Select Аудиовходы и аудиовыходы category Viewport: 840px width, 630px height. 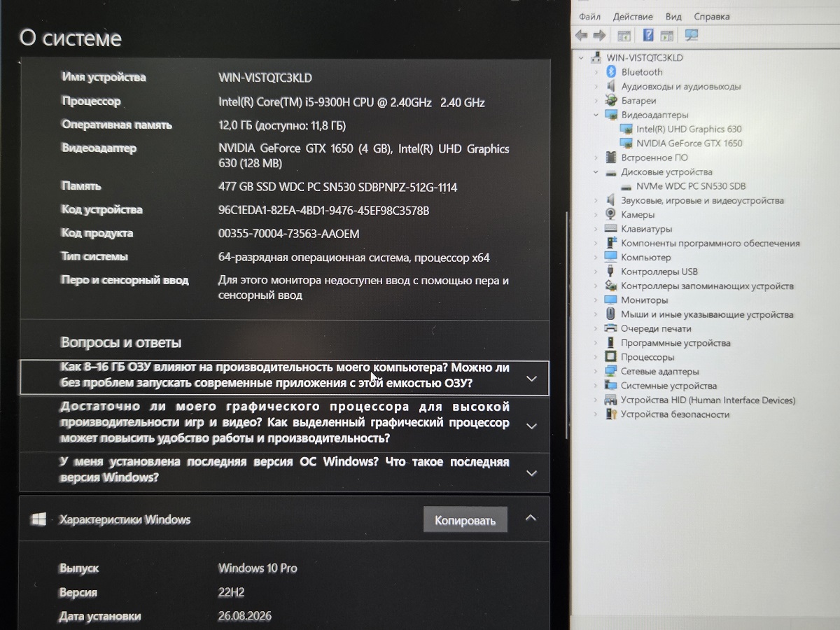click(x=680, y=86)
